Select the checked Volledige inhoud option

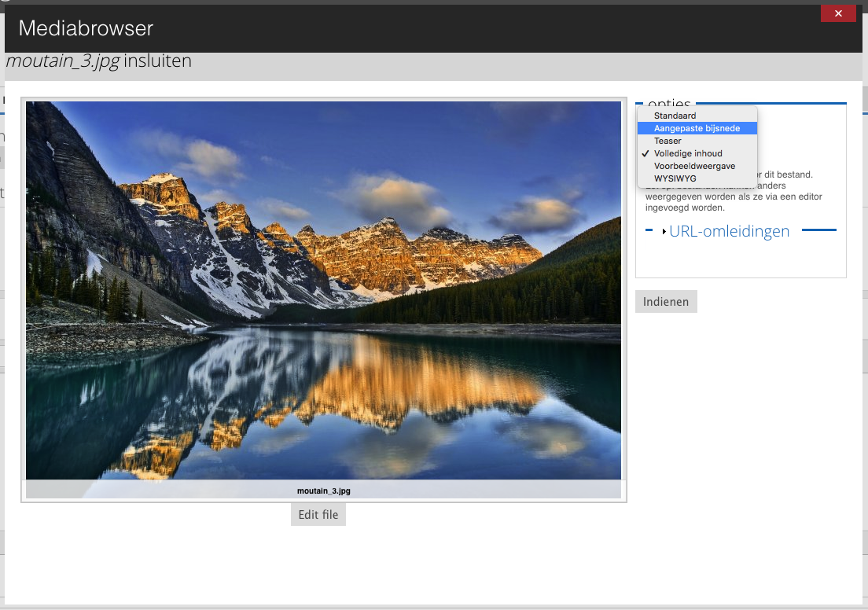point(688,153)
